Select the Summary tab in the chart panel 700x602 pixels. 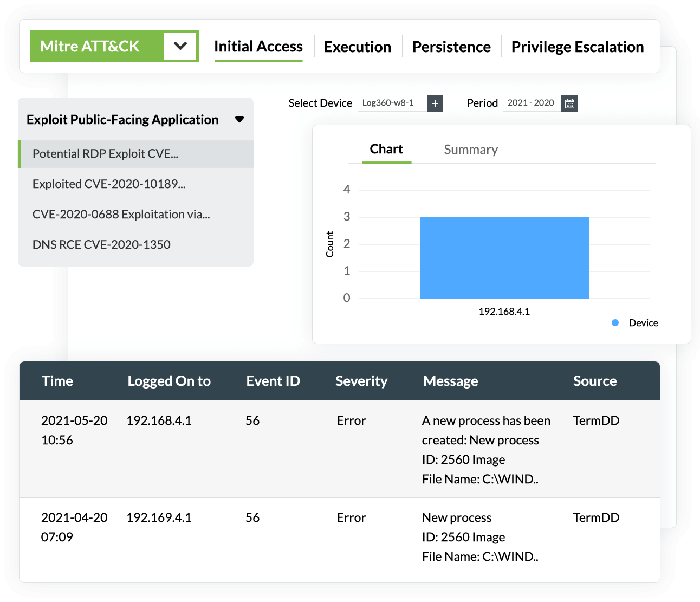pos(471,150)
